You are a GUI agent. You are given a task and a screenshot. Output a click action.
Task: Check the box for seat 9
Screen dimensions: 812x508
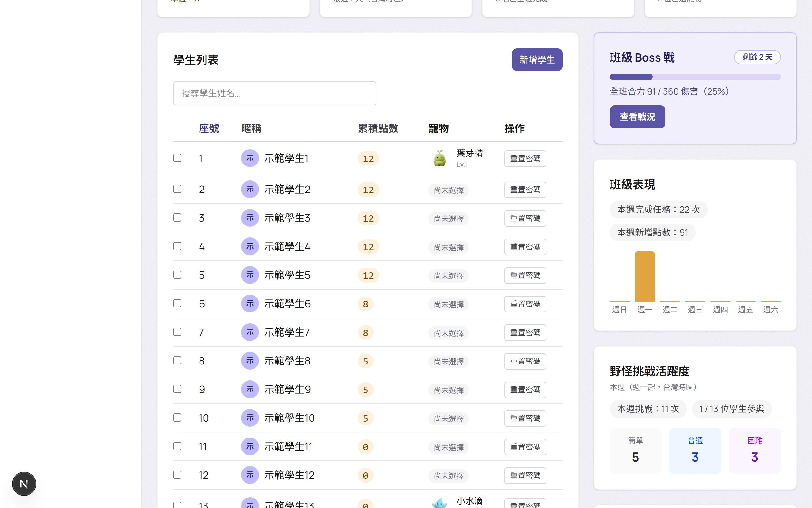(177, 389)
